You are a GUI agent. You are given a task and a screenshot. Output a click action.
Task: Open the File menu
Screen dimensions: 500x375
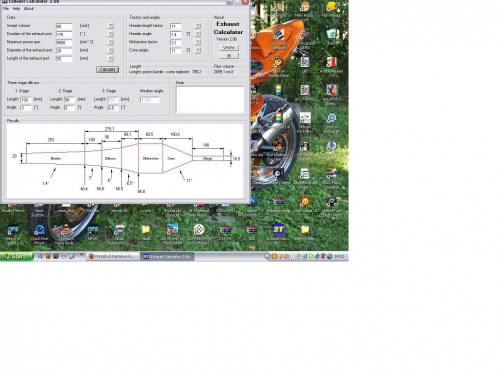point(6,9)
